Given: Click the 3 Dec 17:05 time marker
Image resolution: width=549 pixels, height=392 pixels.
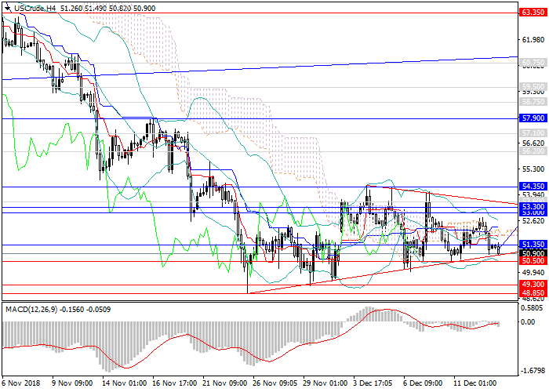Looking at the screenshot, I should pyautogui.click(x=373, y=385).
